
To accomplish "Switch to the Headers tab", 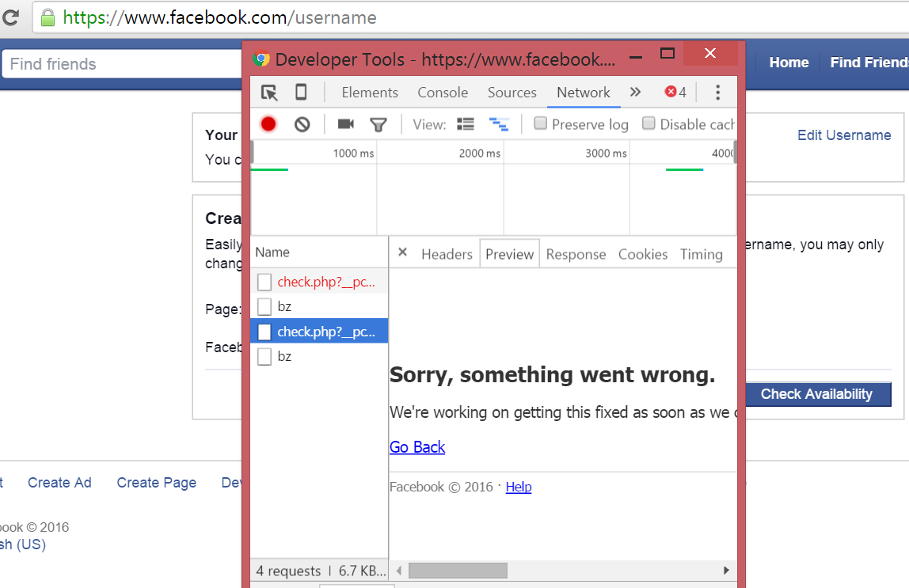I will (x=447, y=254).
